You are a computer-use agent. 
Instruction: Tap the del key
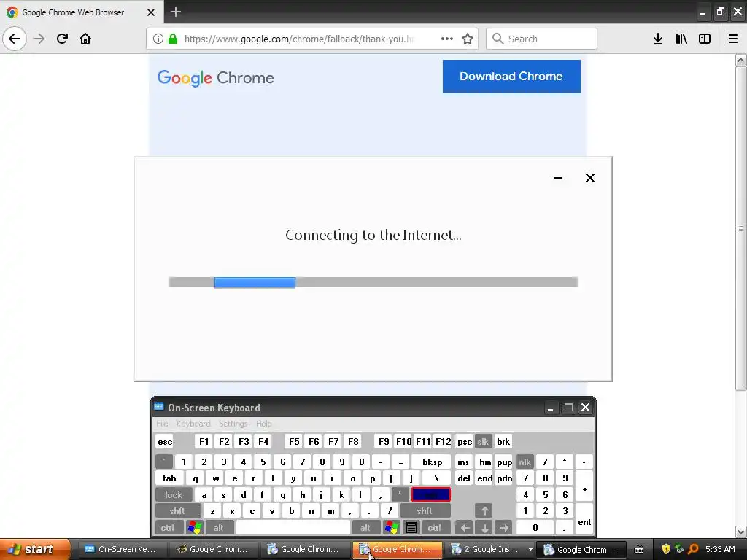coord(464,478)
